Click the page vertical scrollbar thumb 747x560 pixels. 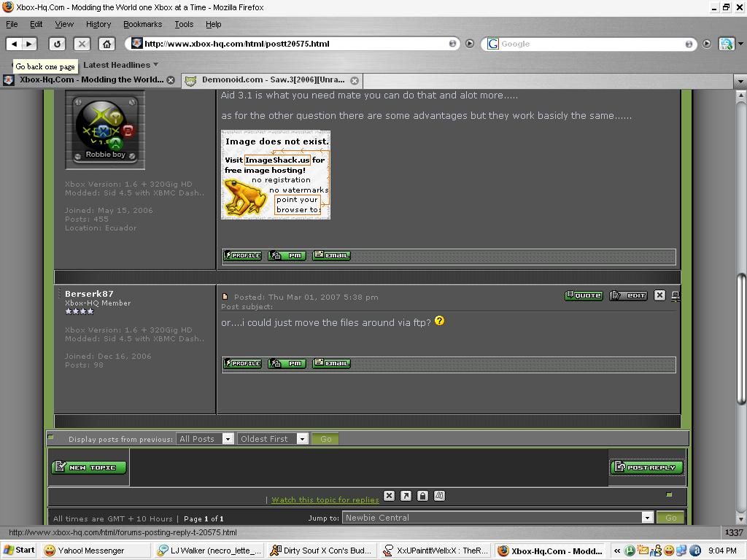pyautogui.click(x=741, y=340)
